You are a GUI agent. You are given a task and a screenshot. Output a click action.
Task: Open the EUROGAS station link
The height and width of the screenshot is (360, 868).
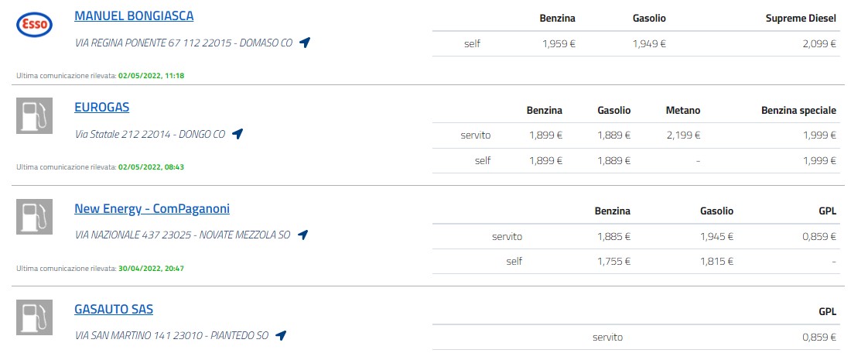click(x=102, y=108)
